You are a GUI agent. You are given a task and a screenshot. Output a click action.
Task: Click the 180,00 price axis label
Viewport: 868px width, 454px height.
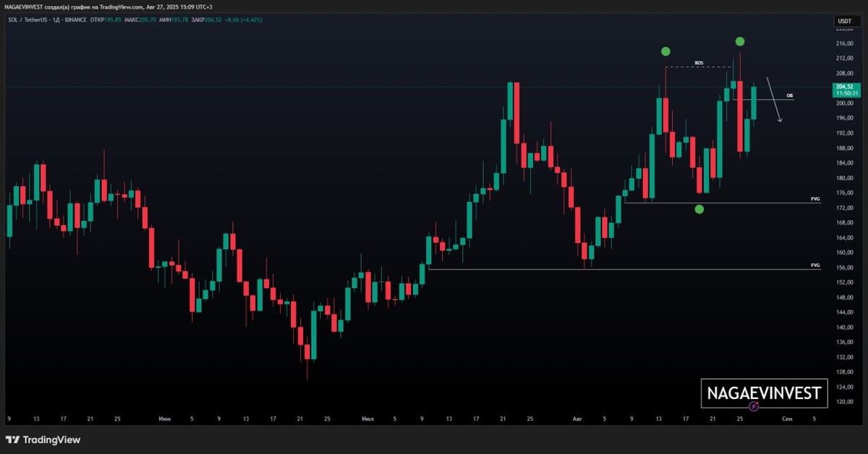[x=843, y=177]
